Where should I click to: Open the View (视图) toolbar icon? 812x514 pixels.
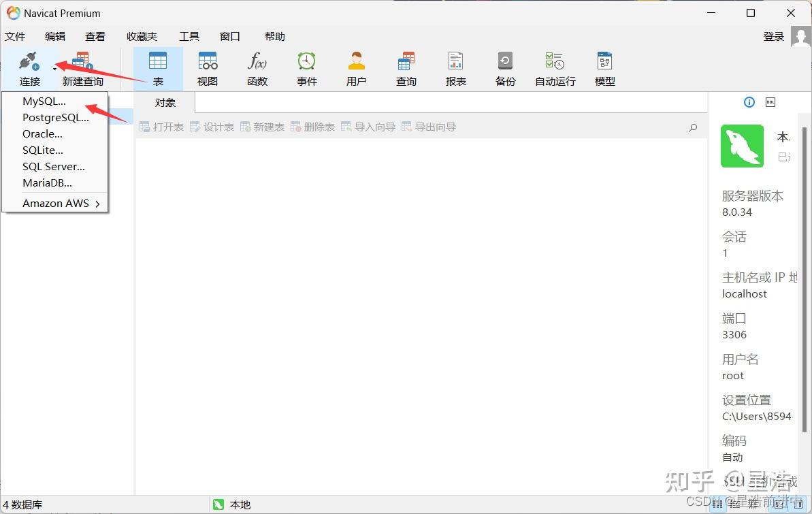coord(208,61)
